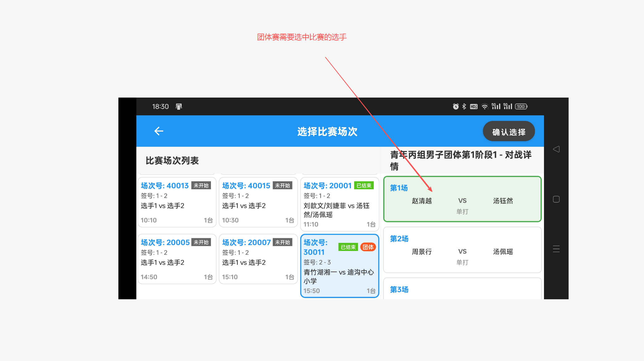Tap the Bluetooth icon in the status bar
The height and width of the screenshot is (361, 644).
(464, 106)
